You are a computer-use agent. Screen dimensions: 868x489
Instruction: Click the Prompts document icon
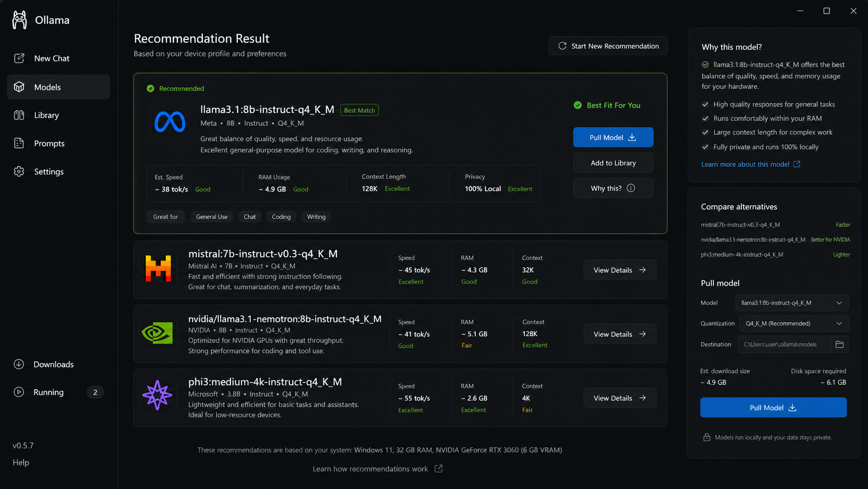click(x=19, y=143)
